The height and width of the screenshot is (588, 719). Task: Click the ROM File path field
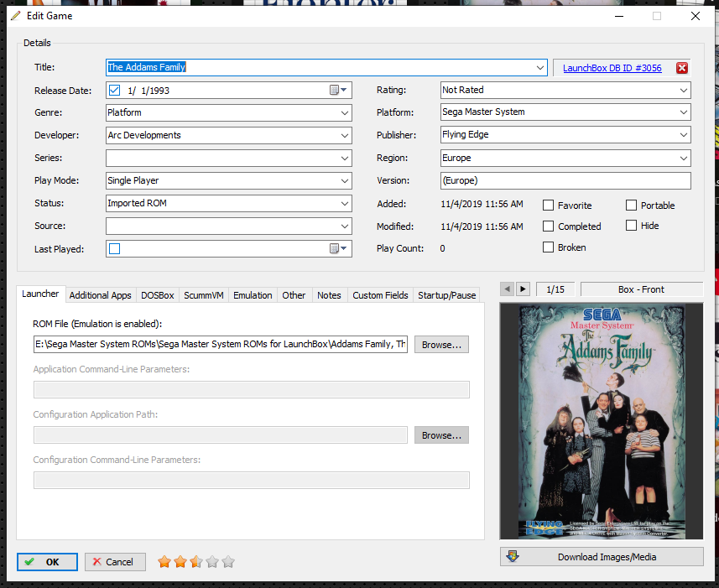pos(221,344)
